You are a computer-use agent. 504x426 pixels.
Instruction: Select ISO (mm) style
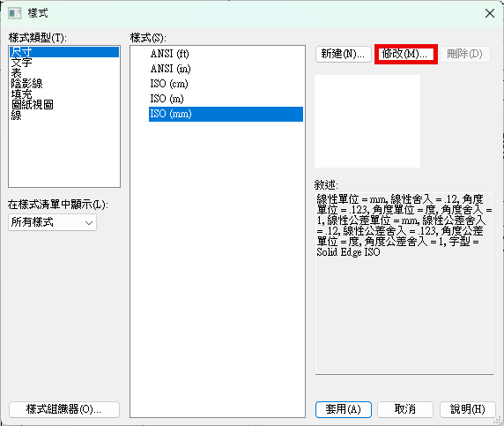226,114
